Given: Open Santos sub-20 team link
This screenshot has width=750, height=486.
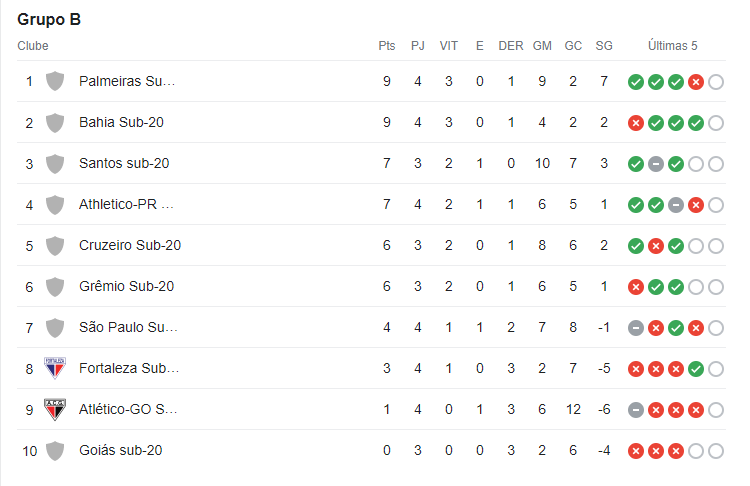Looking at the screenshot, I should (124, 164).
